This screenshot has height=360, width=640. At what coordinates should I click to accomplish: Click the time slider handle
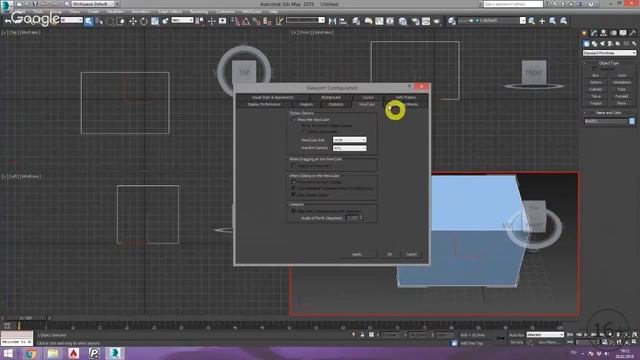(25, 318)
